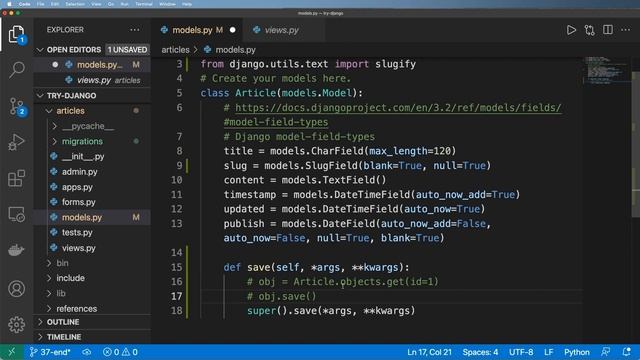Viewport: 640px width, 360px height.
Task: Open changes compare icon in editor toolbar
Action: click(589, 30)
